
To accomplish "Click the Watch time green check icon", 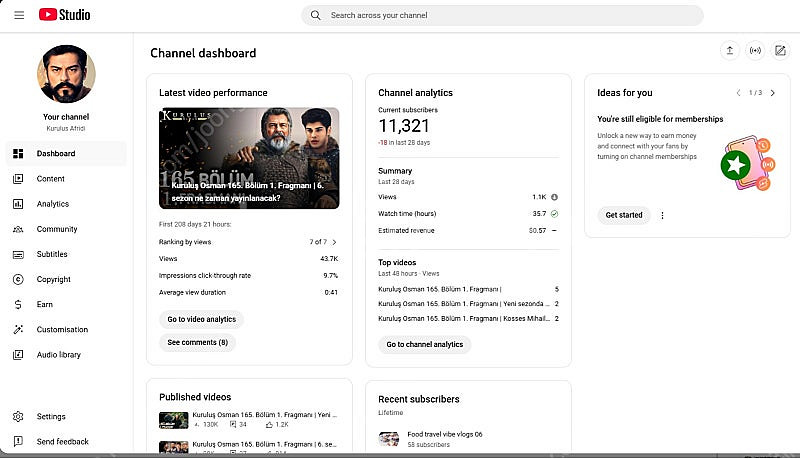I will point(555,214).
